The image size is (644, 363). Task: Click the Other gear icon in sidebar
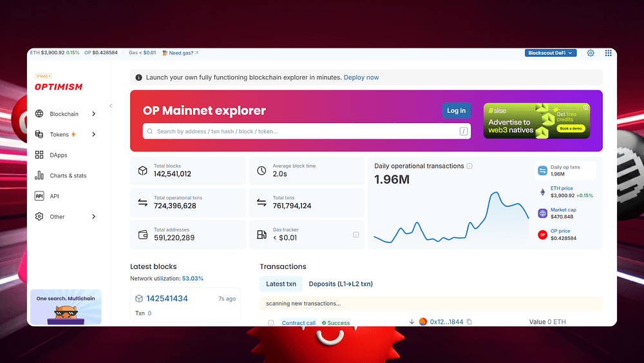click(39, 217)
